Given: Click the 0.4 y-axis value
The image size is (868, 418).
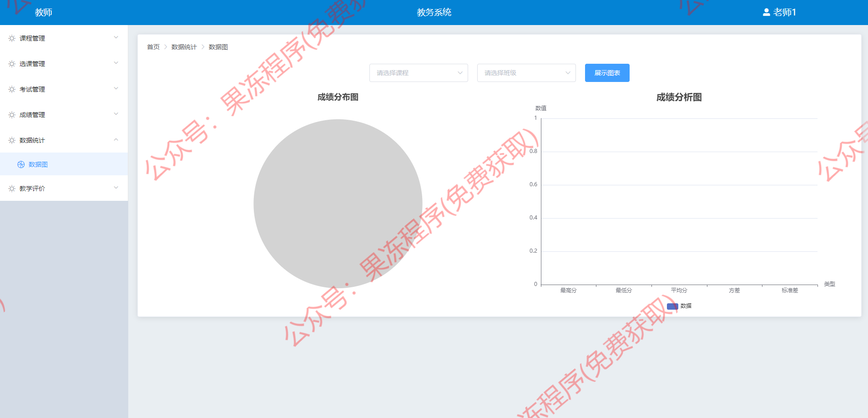Looking at the screenshot, I should pos(533,218).
